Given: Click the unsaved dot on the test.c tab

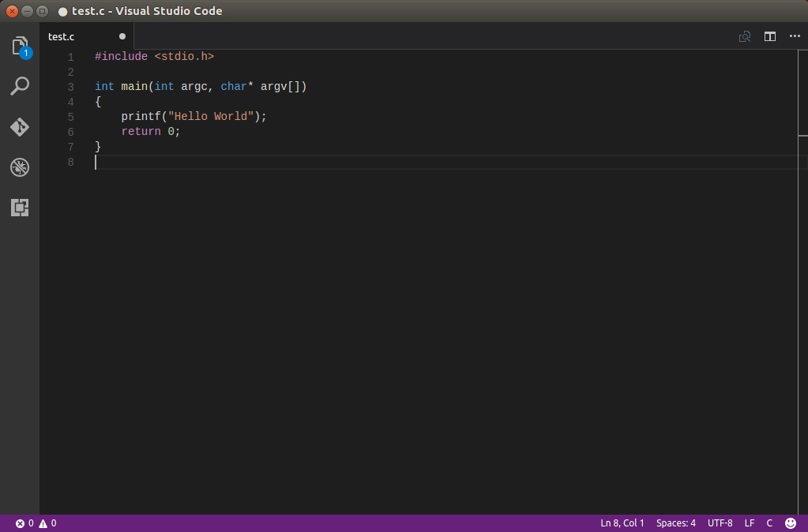Looking at the screenshot, I should 122,36.
